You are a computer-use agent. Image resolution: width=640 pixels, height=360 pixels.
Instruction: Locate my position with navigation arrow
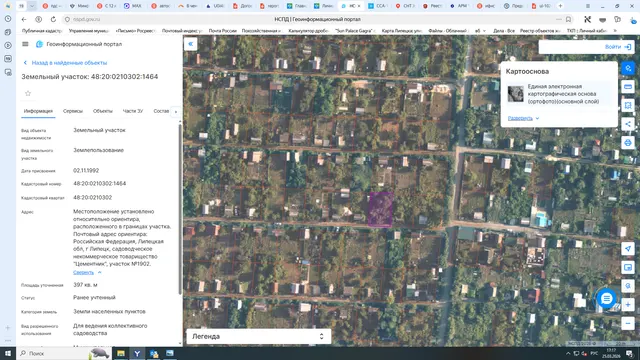[x=628, y=249]
